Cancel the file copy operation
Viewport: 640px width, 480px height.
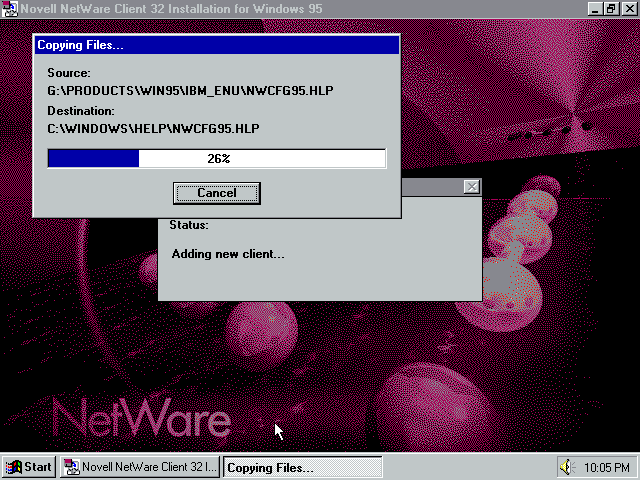[x=217, y=193]
